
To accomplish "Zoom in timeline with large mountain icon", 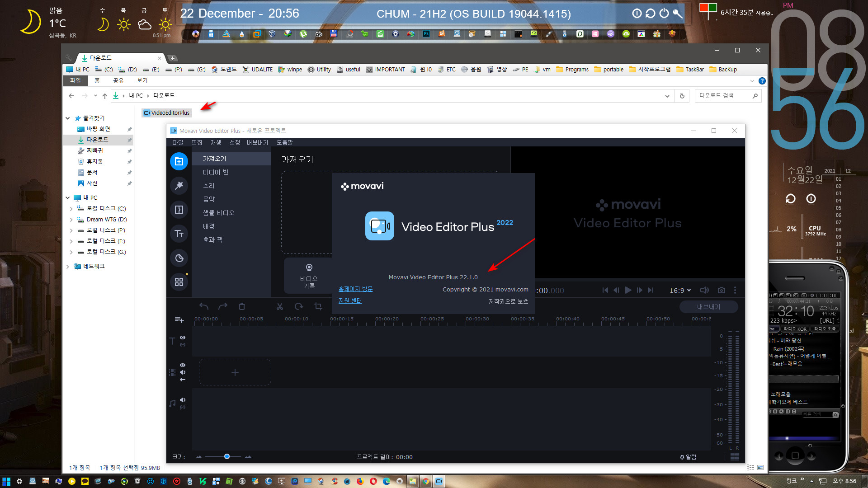I will pos(248,457).
